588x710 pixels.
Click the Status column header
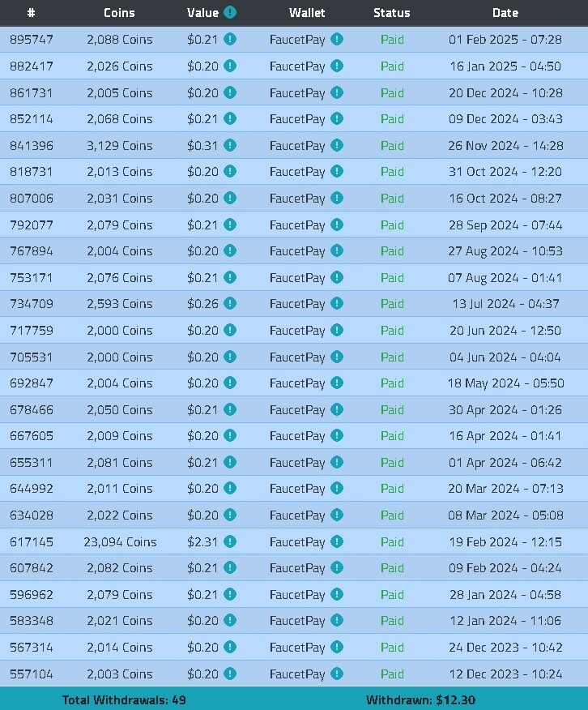tap(392, 13)
